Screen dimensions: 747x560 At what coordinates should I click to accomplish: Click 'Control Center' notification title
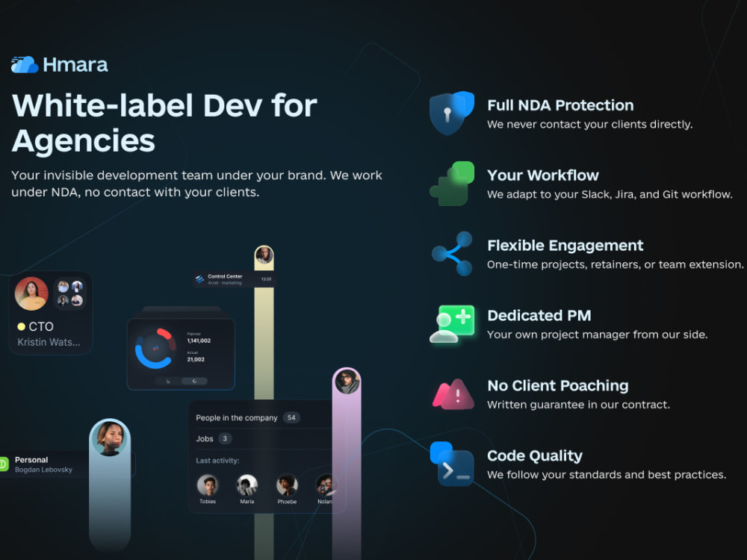point(225,276)
